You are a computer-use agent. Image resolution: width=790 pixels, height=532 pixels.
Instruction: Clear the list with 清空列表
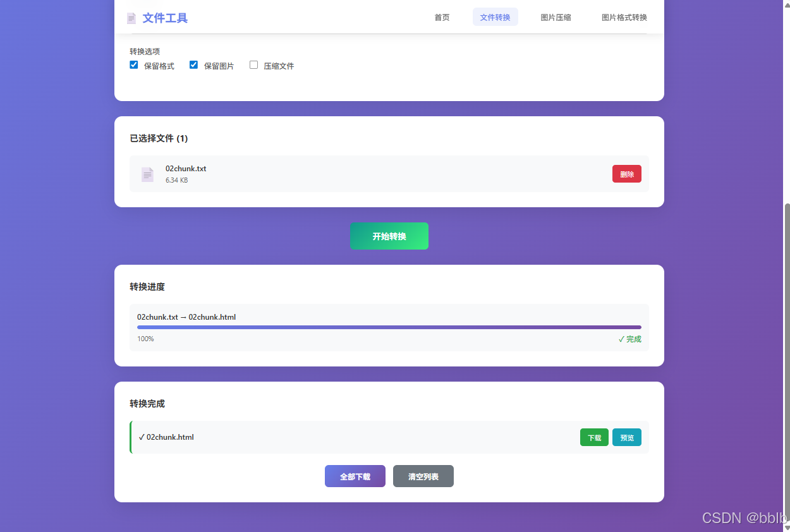pos(423,476)
